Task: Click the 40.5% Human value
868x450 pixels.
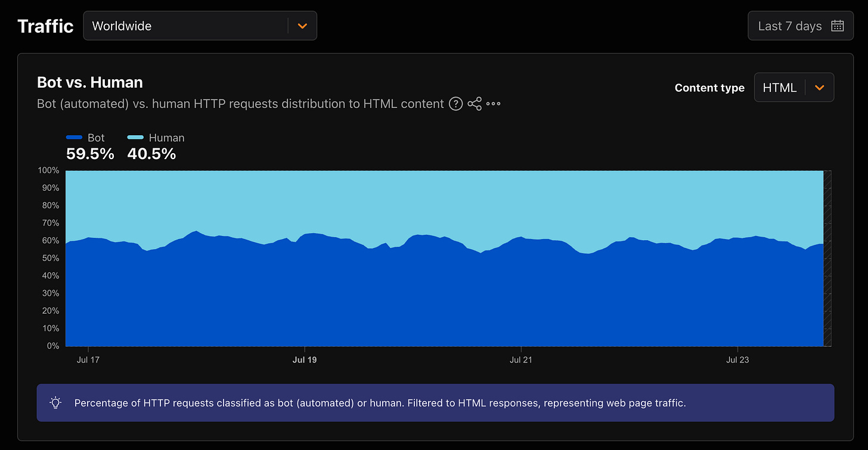Action: pyautogui.click(x=151, y=154)
